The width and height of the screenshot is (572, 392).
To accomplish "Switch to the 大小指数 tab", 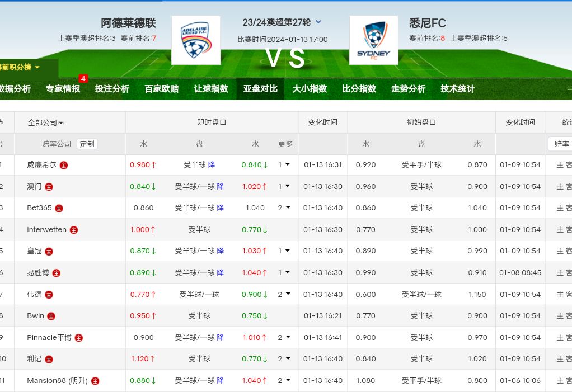I will 310,89.
